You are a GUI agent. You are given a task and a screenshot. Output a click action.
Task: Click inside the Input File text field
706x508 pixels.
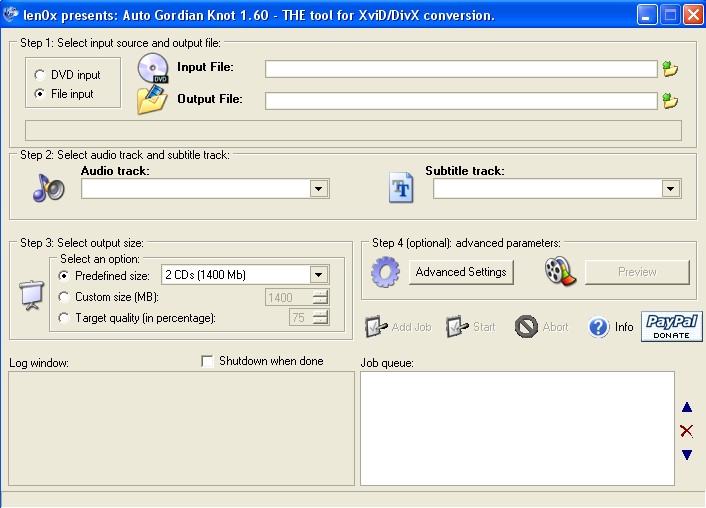(460, 69)
